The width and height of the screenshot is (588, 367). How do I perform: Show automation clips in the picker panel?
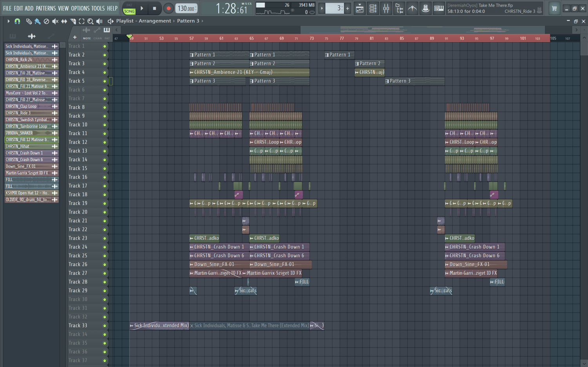tap(51, 36)
